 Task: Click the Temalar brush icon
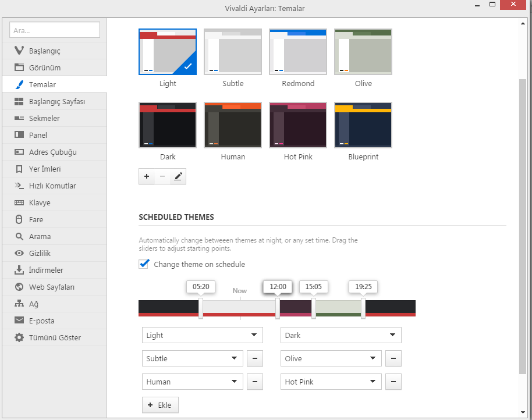[19, 84]
